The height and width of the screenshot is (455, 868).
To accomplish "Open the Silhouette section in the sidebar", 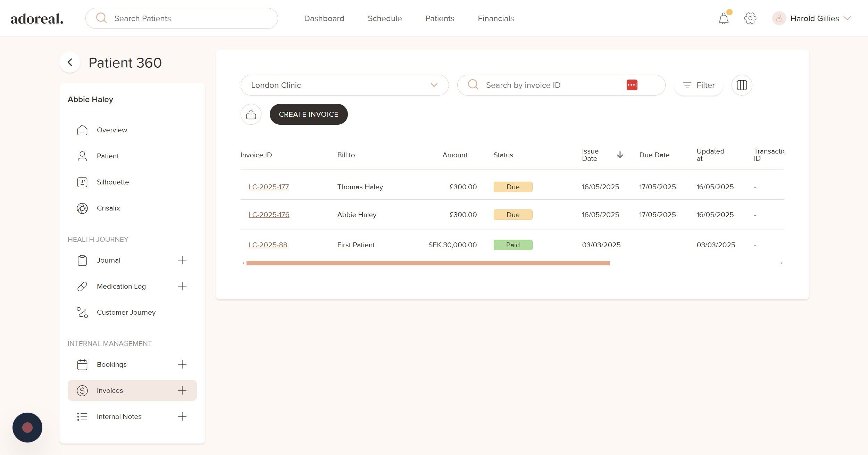I will pos(112,182).
